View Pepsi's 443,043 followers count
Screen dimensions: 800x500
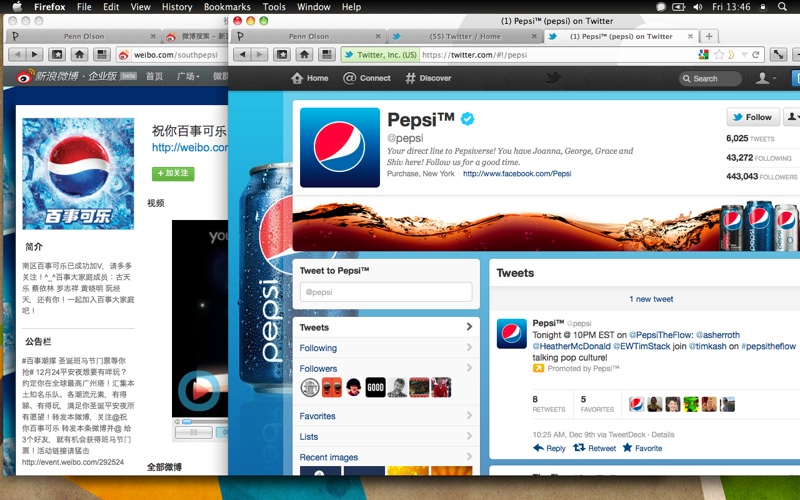[x=761, y=177]
